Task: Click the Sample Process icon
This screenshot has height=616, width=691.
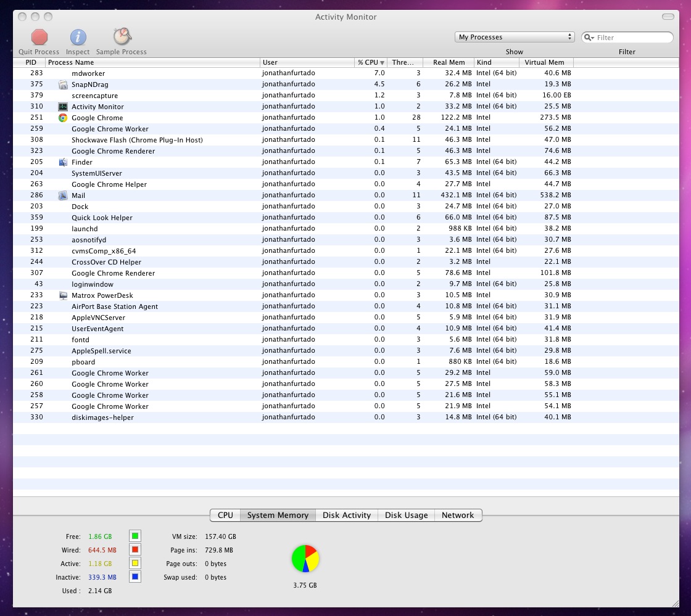Action: point(122,36)
